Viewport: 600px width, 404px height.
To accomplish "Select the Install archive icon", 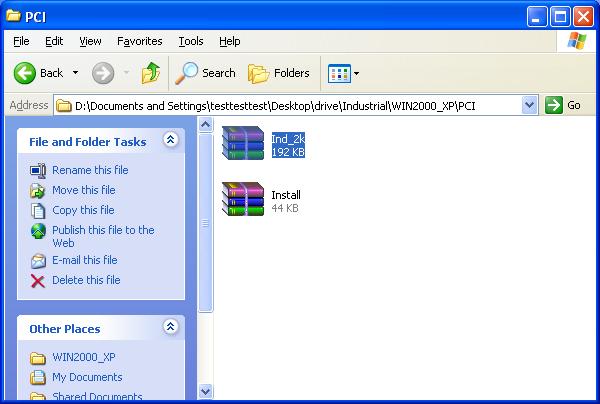I will tap(243, 199).
